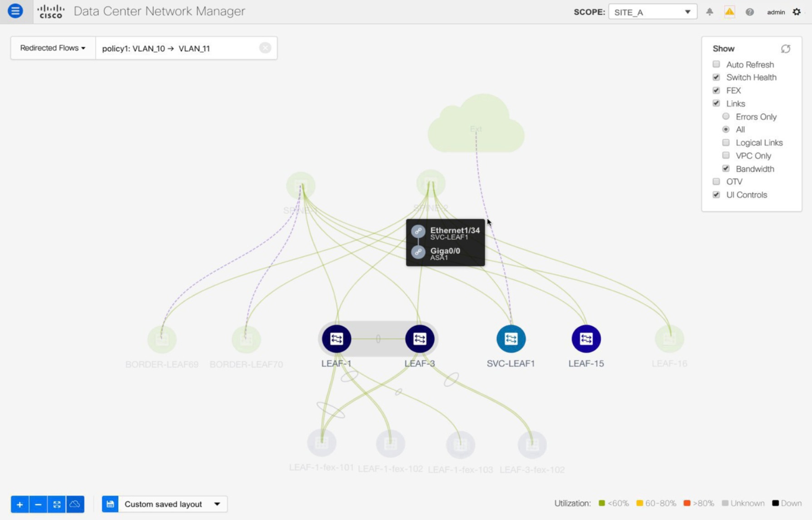Click the Giga0/0 link icon in tooltip

418,252
